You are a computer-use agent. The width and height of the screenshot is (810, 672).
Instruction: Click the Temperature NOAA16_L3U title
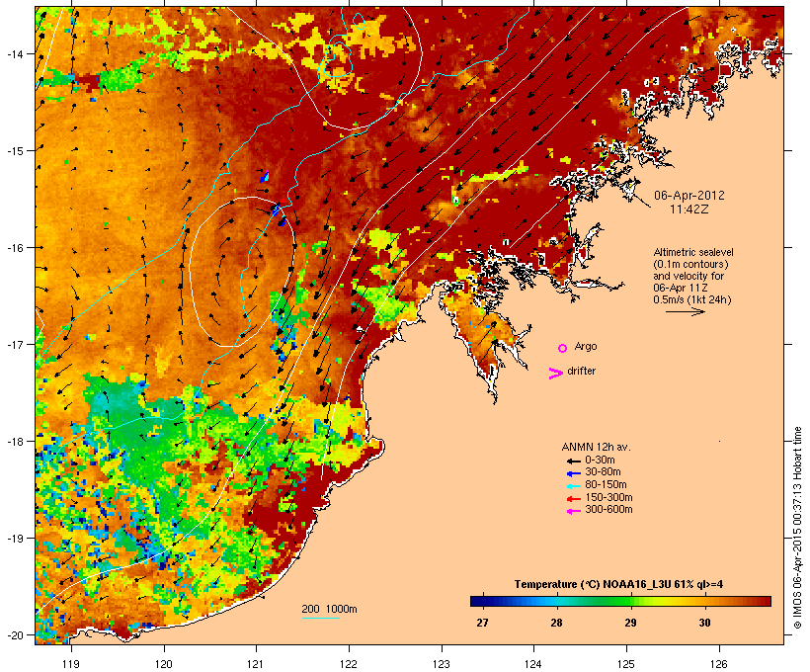618,585
